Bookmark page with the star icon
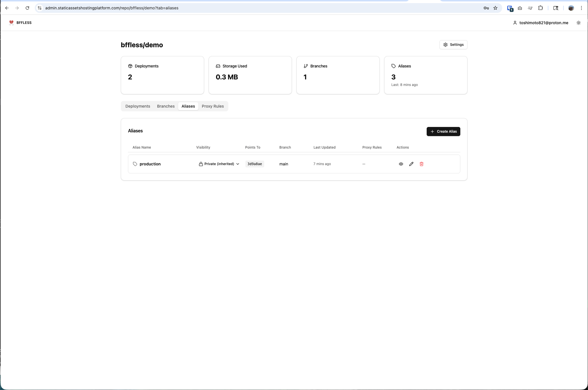588x390 pixels. coord(495,8)
